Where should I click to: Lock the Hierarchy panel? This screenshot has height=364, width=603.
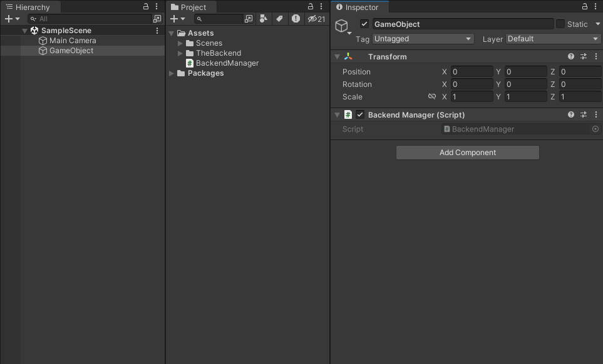146,6
